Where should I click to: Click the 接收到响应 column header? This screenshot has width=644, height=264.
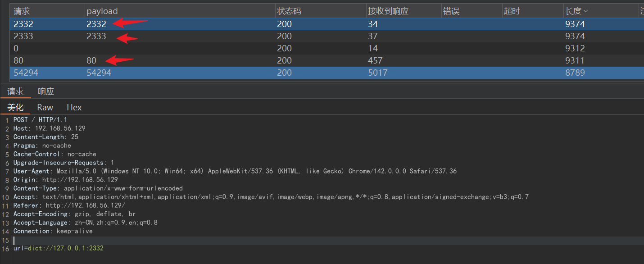388,11
